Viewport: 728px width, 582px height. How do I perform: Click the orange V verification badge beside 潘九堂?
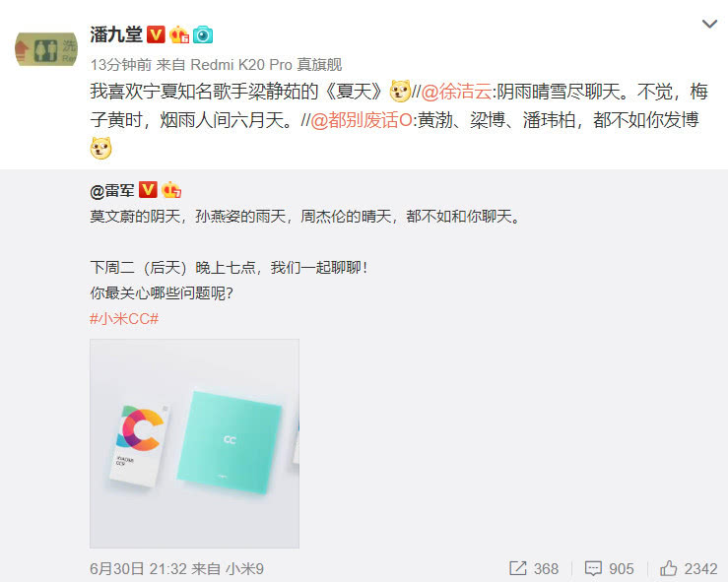[156, 34]
